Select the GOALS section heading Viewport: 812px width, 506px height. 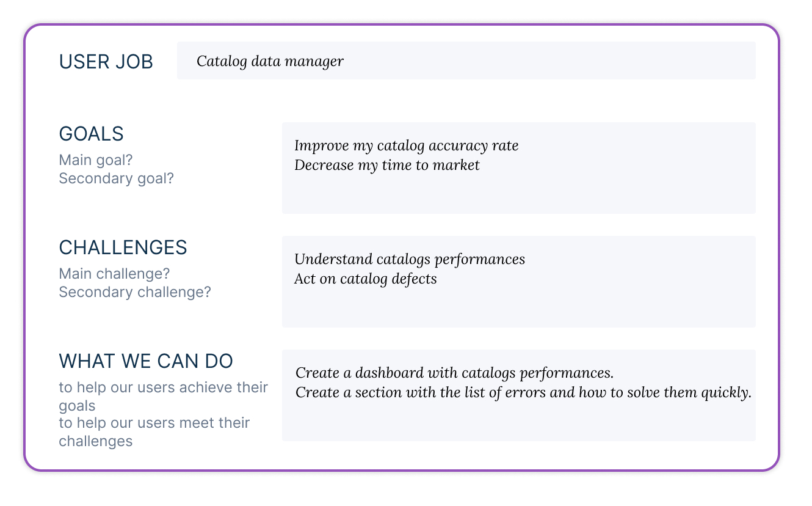(x=91, y=134)
